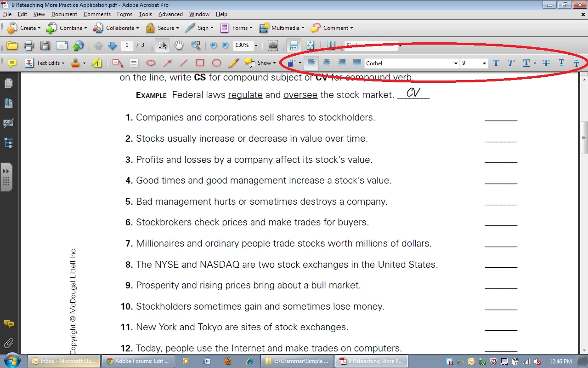
Task: Click the globe upload icon
Action: click(79, 46)
